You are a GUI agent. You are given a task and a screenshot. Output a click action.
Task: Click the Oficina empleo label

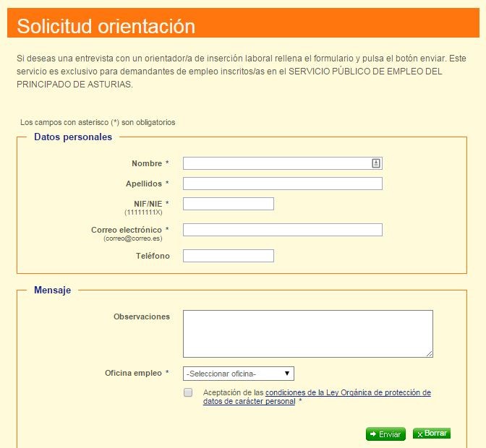point(133,373)
